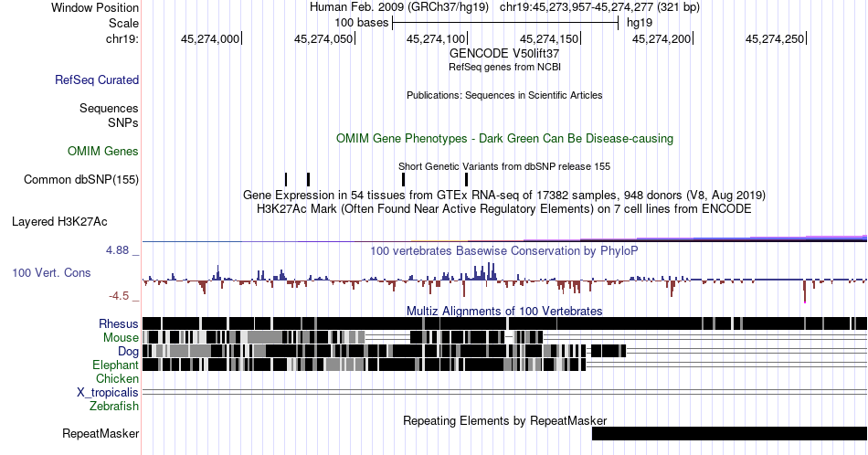868x455 pixels.
Task: Click Repeating Elements by RepeatMasker title
Action: [x=504, y=420]
